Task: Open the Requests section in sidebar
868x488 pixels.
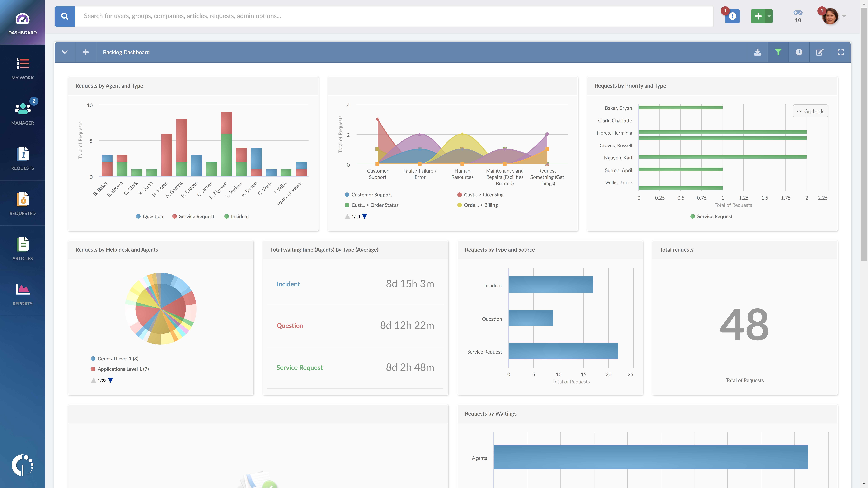Action: pyautogui.click(x=23, y=158)
